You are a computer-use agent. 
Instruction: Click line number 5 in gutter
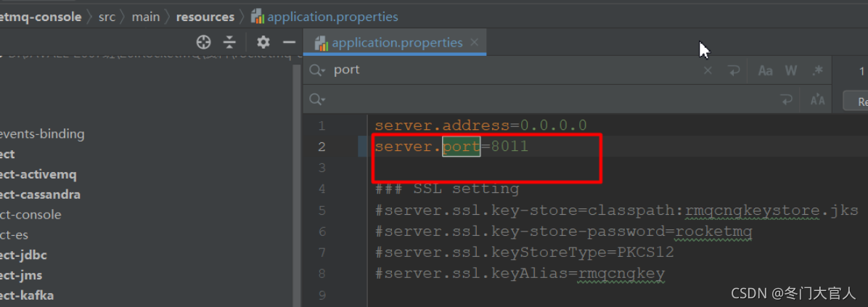click(x=322, y=210)
